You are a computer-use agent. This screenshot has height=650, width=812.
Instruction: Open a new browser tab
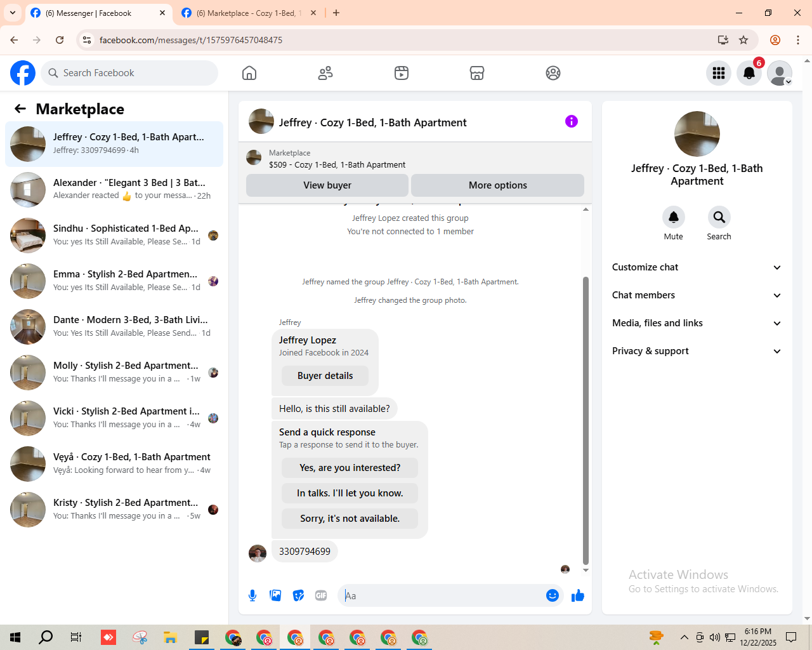(336, 13)
